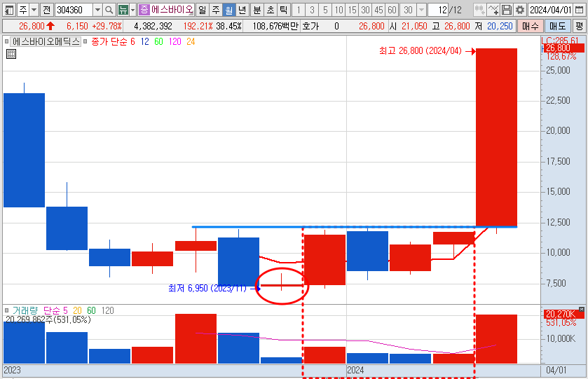This screenshot has height=379, width=588.
Task: Click the red 6 moving average value
Action: point(132,41)
